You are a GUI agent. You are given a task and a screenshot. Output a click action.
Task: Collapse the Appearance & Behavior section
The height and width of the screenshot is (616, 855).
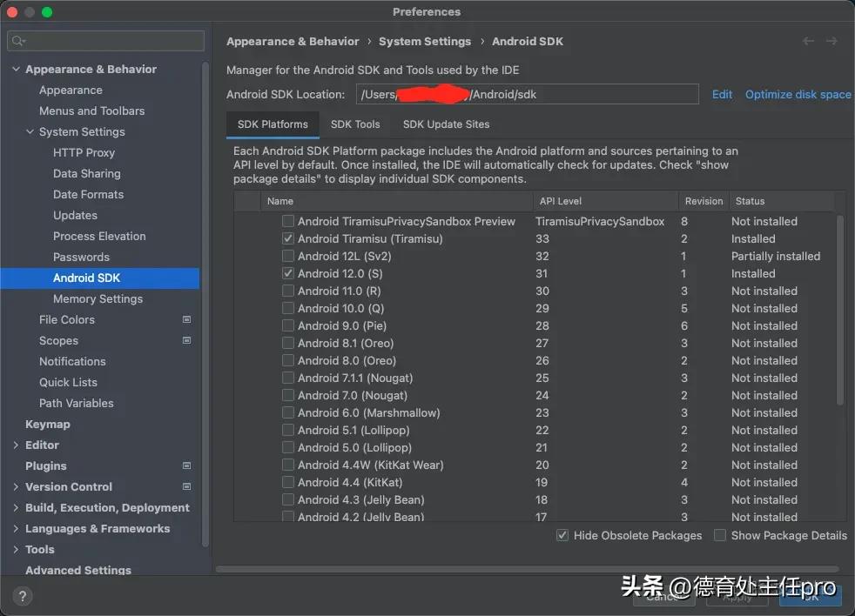click(15, 69)
